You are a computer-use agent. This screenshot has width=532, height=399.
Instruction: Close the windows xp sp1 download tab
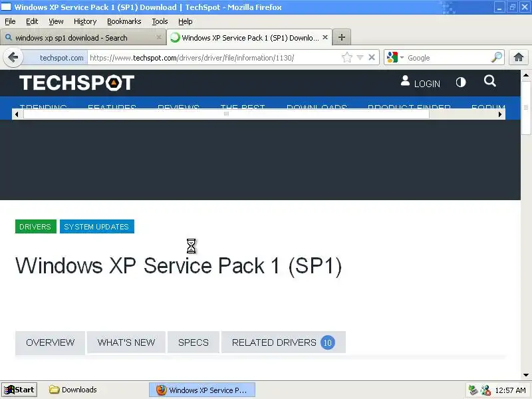pos(159,37)
